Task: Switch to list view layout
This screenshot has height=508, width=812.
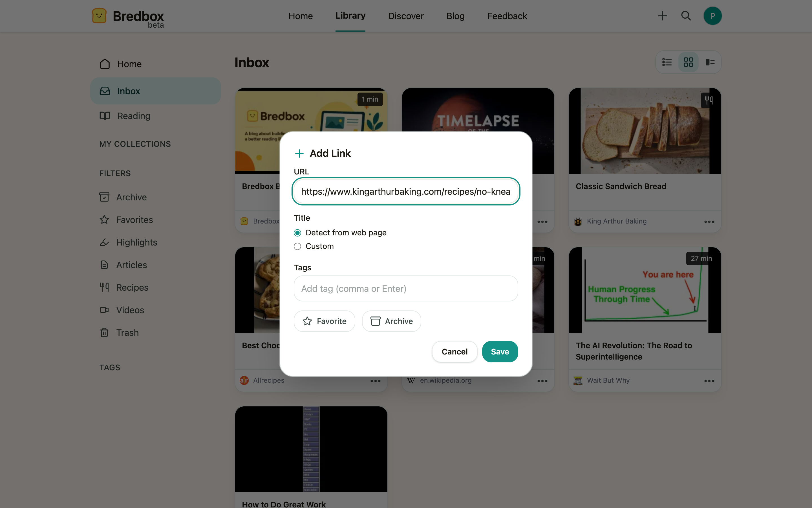Action: click(x=667, y=62)
